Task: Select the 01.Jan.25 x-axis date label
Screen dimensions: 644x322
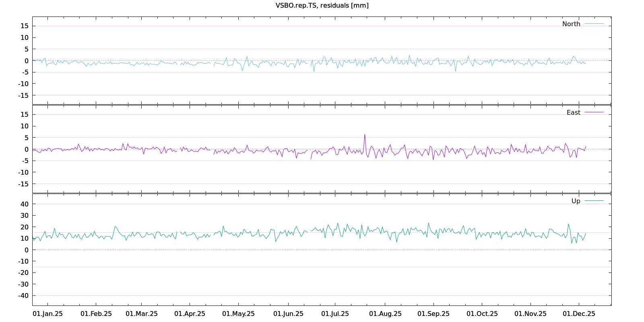Action: click(47, 314)
